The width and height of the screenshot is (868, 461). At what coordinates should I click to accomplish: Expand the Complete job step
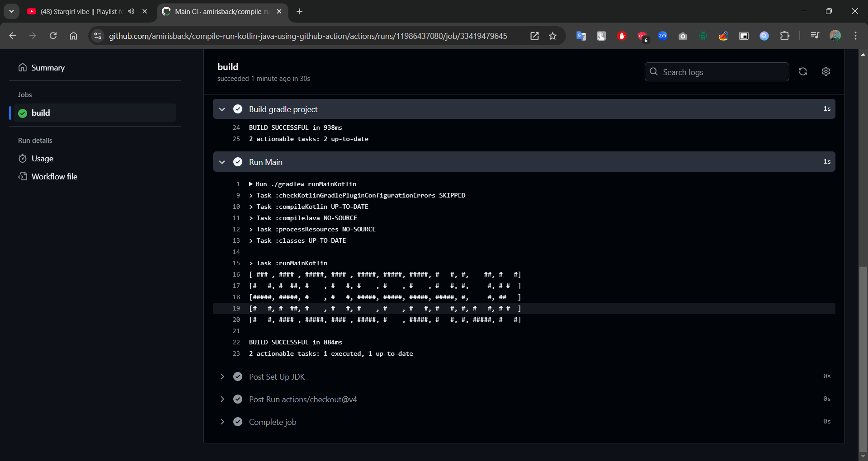coord(222,422)
